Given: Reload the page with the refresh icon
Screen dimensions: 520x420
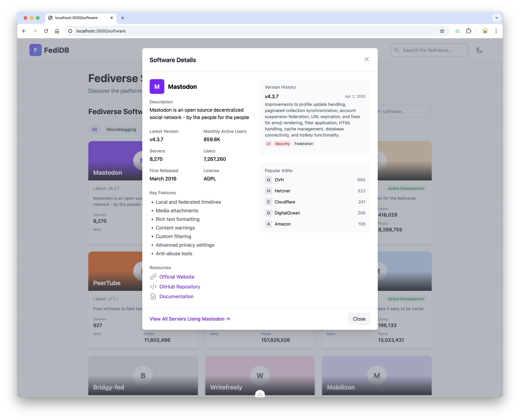Looking at the screenshot, I should click(46, 31).
